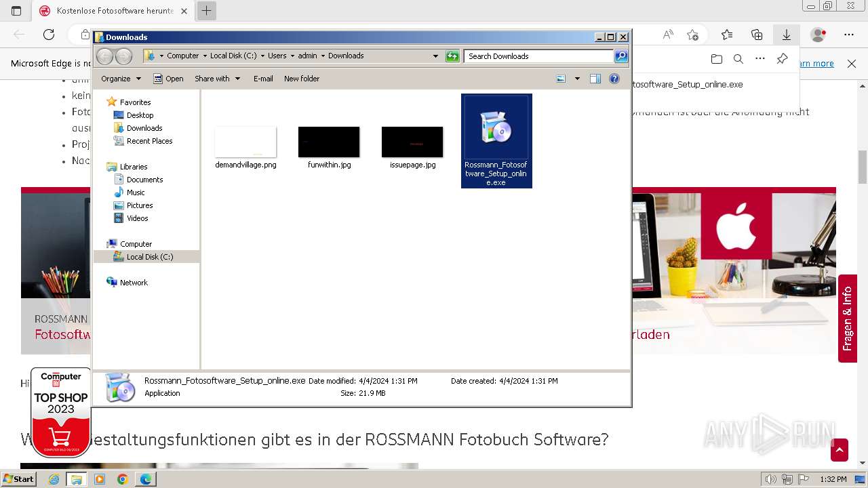868x488 pixels.
Task: Open Chrome from the taskbar
Action: click(x=122, y=479)
